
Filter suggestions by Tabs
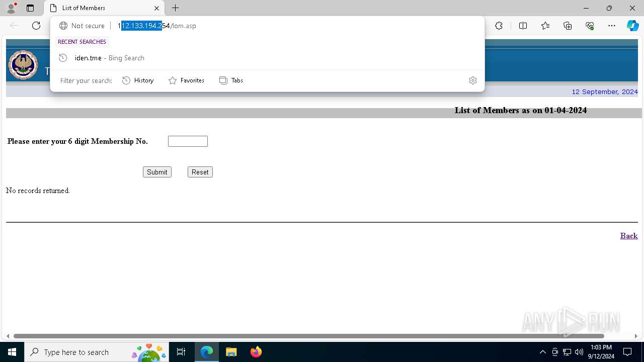click(x=231, y=80)
